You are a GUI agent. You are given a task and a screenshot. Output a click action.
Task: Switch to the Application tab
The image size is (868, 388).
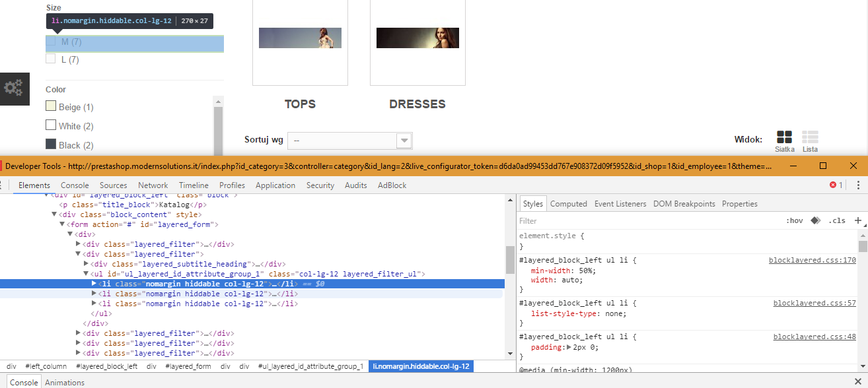point(275,185)
